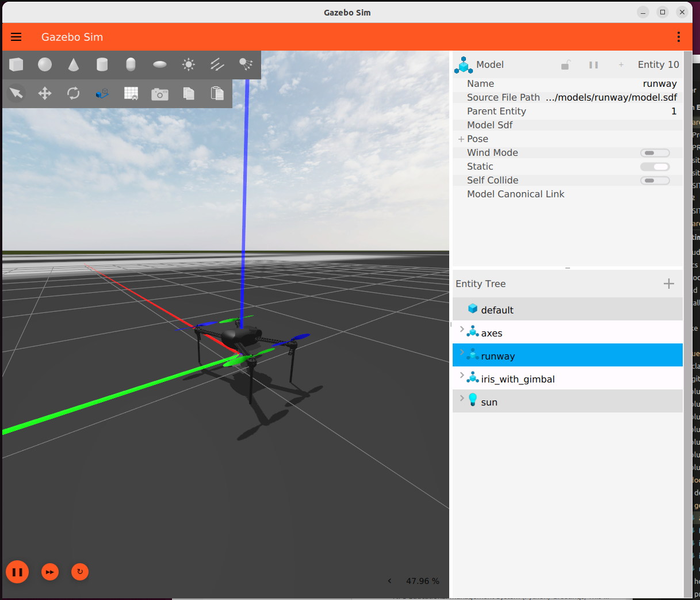Image resolution: width=700 pixels, height=600 pixels.
Task: Toggle the Static switch
Action: tap(655, 167)
